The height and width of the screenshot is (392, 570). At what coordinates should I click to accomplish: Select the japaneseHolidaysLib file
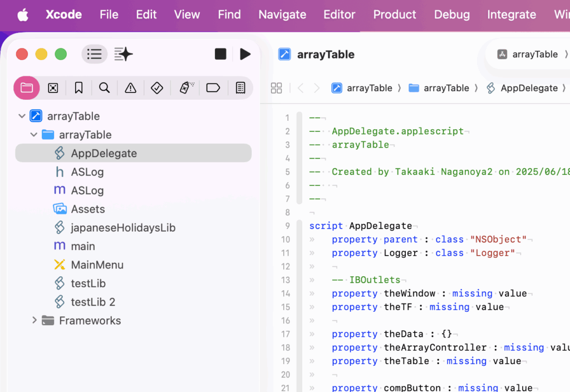[122, 228]
